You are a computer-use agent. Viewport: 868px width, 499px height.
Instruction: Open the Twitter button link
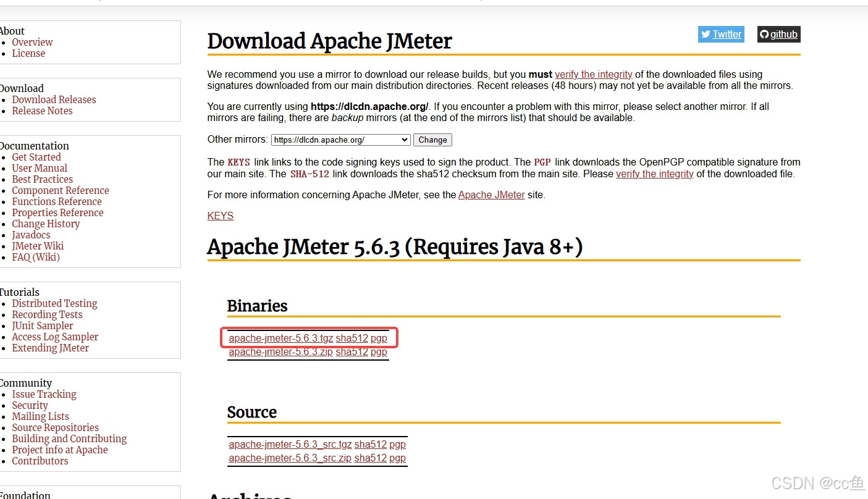click(x=721, y=35)
